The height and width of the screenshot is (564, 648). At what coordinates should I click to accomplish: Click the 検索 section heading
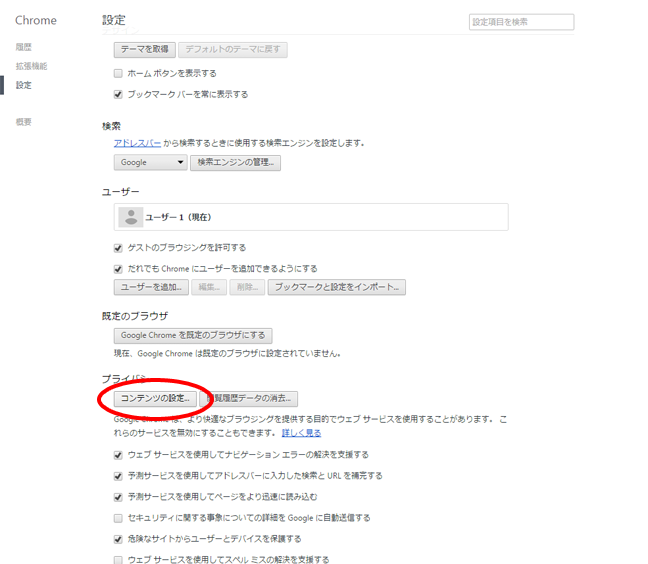(x=111, y=126)
